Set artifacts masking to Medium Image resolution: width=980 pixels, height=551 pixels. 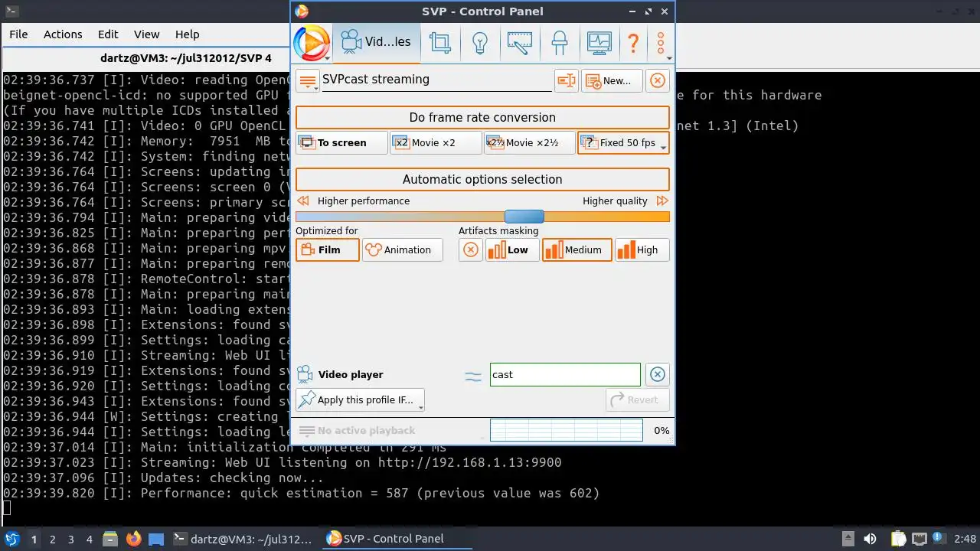click(x=577, y=249)
